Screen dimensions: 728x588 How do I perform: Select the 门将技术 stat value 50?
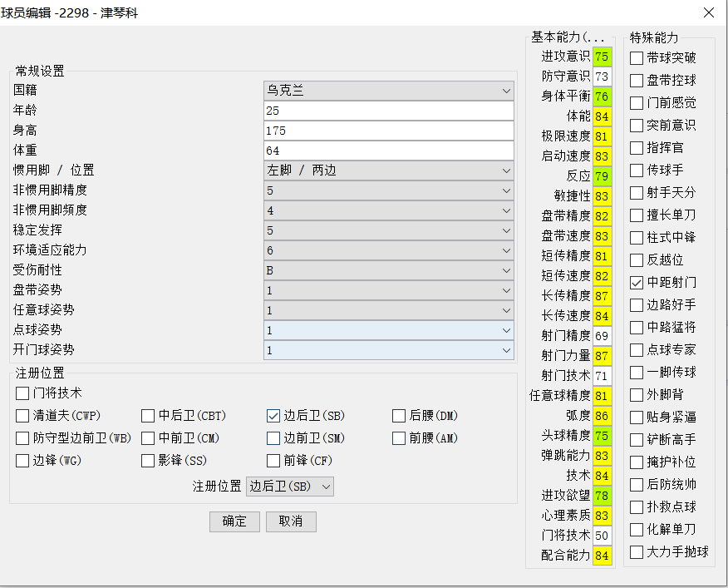pyautogui.click(x=602, y=536)
